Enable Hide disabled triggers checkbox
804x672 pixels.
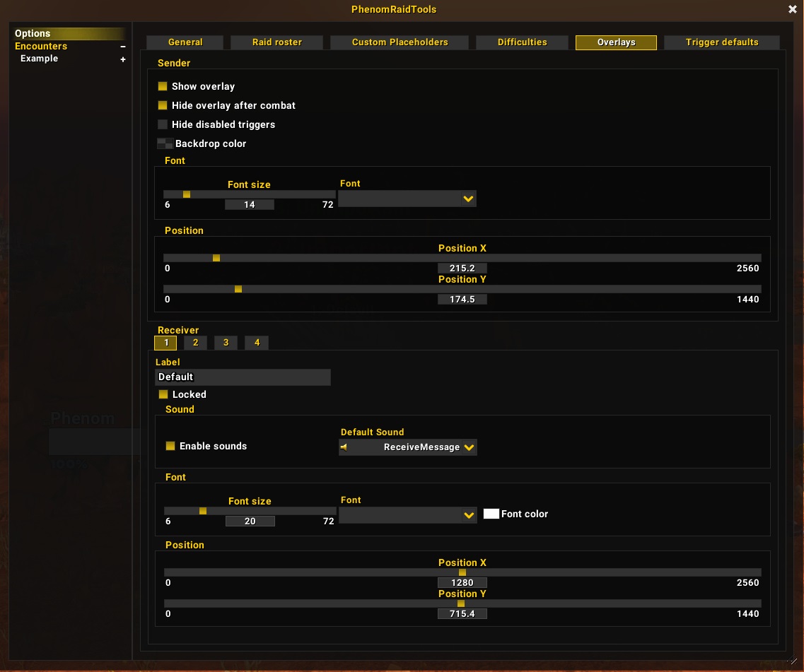point(163,124)
